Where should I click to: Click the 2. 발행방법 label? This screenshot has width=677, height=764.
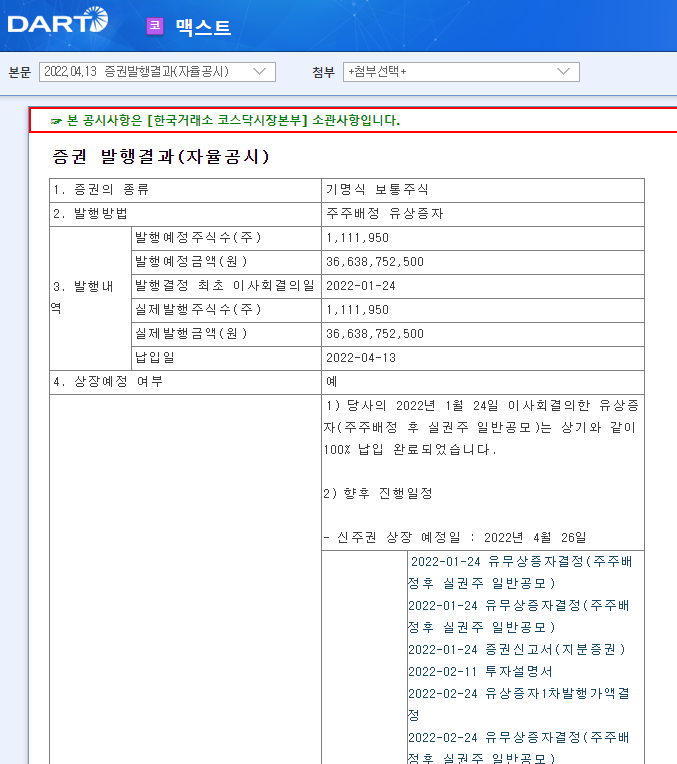point(90,213)
